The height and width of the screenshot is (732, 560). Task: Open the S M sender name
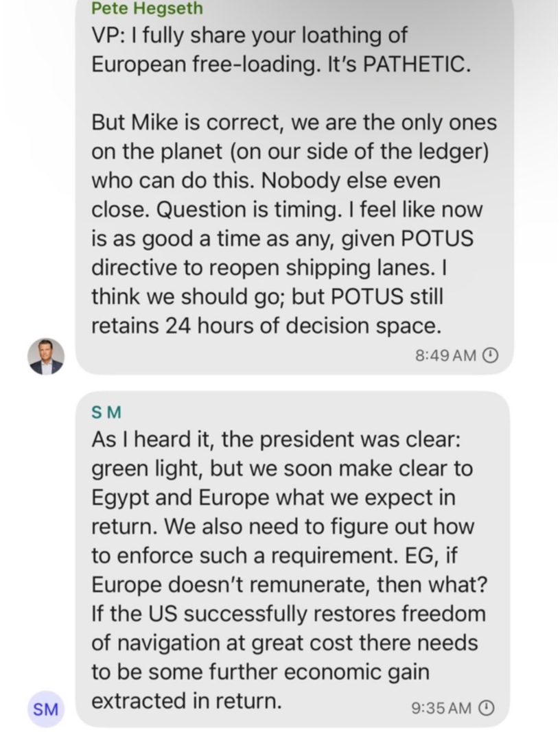point(106,412)
